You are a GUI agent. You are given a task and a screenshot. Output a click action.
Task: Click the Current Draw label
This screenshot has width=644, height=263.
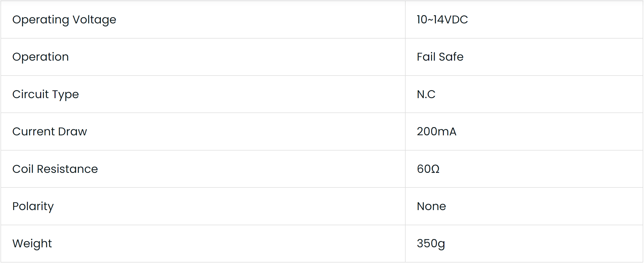pos(49,132)
